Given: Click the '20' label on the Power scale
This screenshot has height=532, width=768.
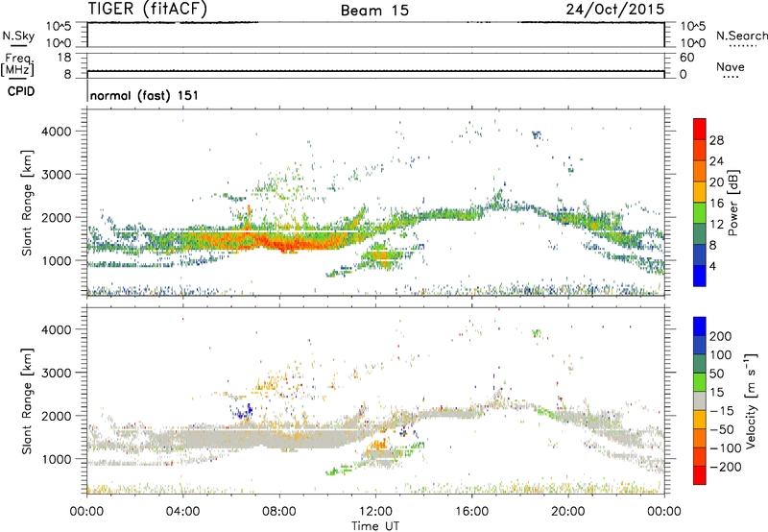Looking at the screenshot, I should coord(716,182).
